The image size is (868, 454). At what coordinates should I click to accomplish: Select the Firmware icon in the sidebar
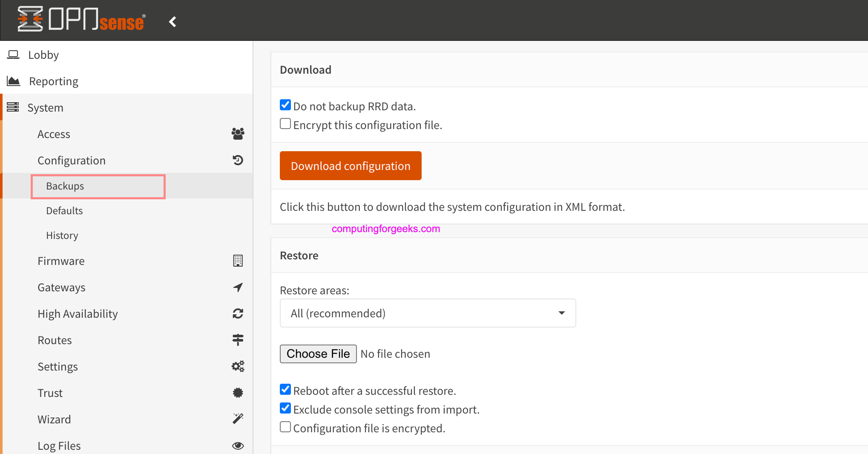coord(238,261)
